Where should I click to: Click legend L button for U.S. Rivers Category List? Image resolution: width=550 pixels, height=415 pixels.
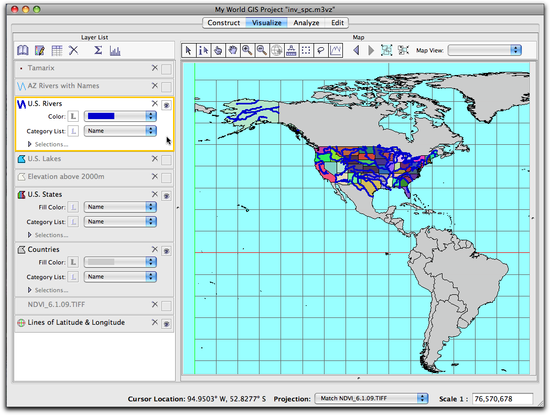point(73,131)
